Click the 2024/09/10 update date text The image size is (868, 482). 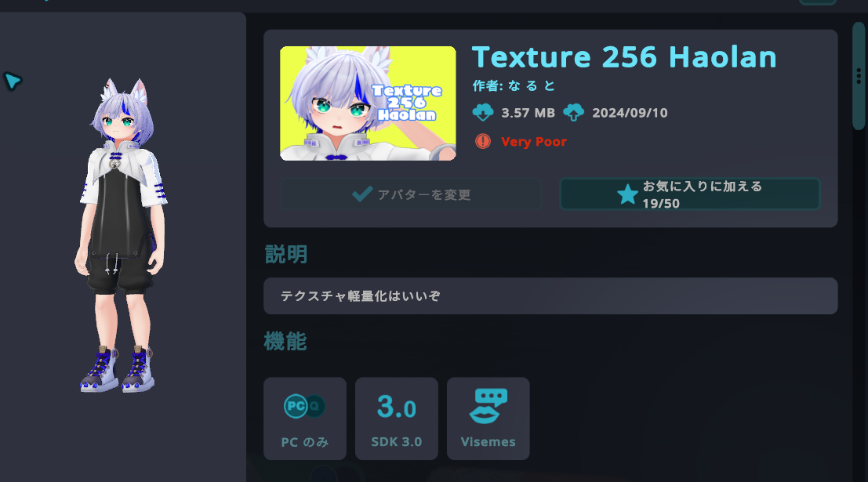click(x=630, y=113)
